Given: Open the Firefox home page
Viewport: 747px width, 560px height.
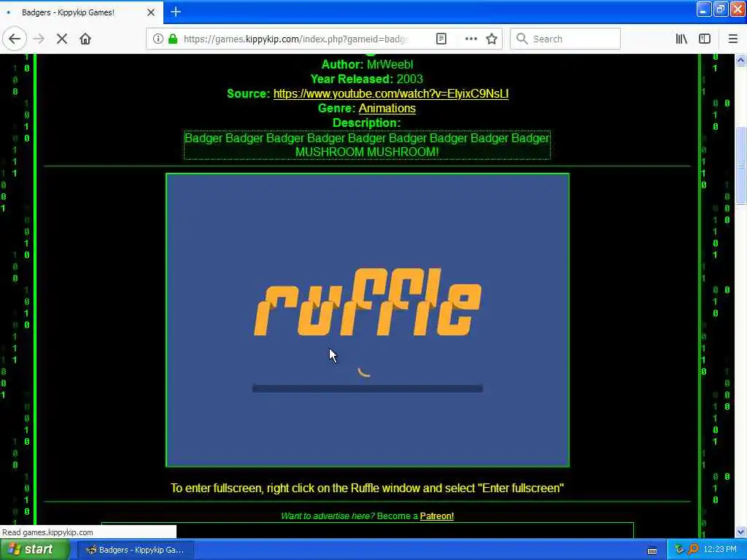Looking at the screenshot, I should click(x=85, y=39).
